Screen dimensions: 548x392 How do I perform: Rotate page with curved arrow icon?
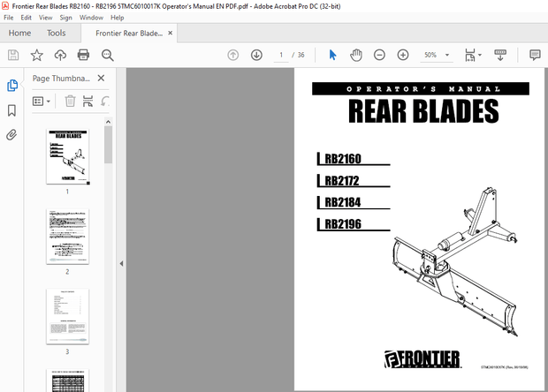(x=105, y=102)
